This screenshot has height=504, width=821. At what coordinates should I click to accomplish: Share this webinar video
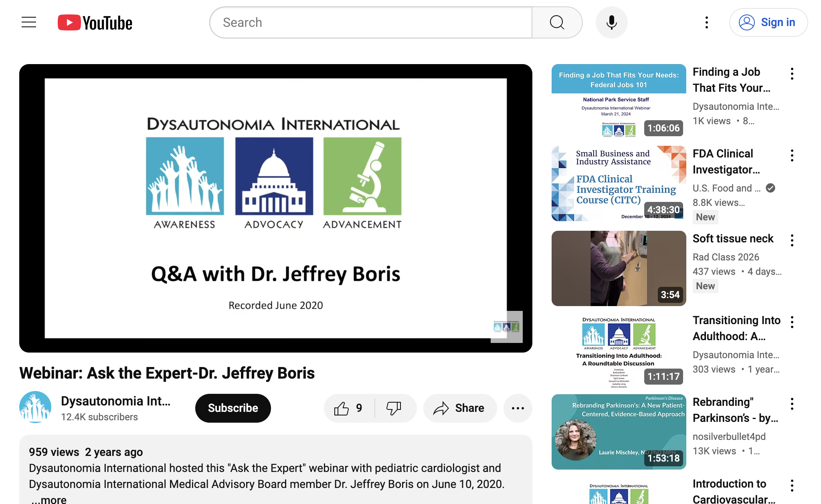pyautogui.click(x=460, y=408)
